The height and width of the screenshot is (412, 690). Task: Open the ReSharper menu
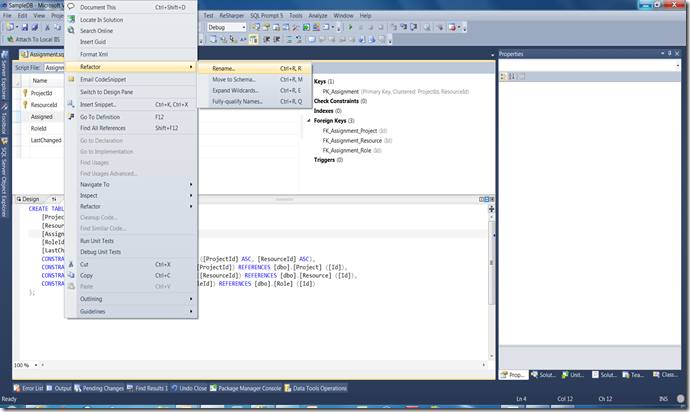tap(231, 15)
